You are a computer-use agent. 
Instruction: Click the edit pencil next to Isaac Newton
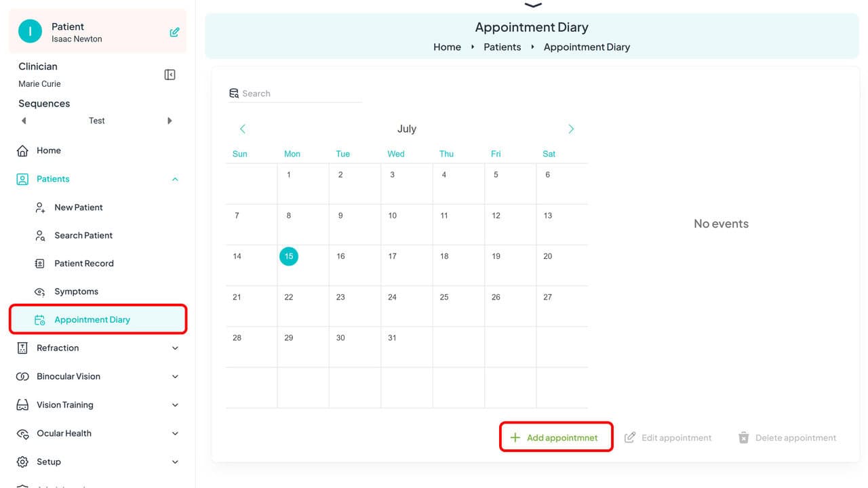coord(176,31)
